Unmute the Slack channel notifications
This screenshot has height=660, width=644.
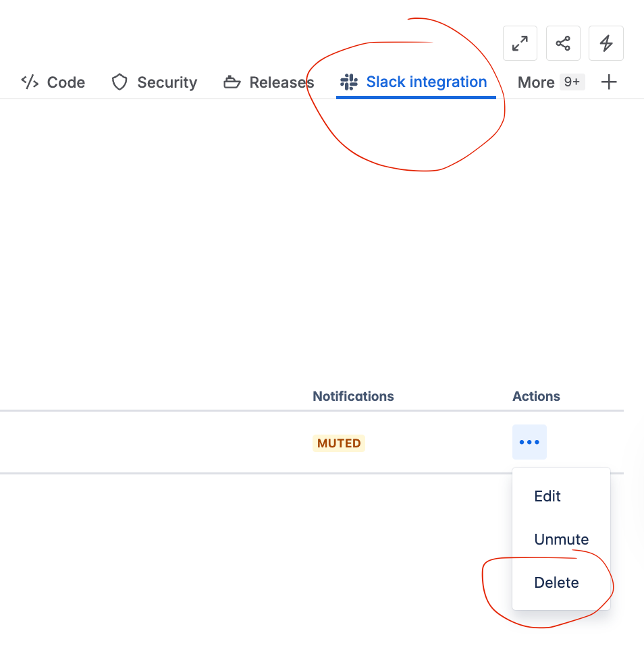(x=561, y=539)
